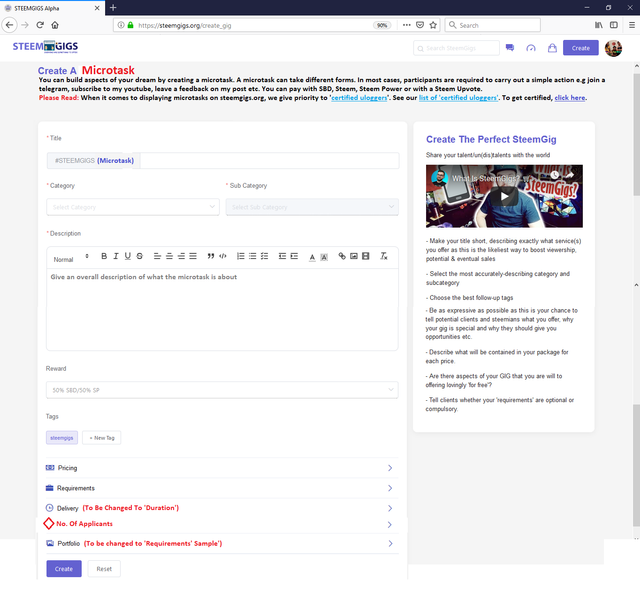This screenshot has height=610, width=640.
Task: Open the dashboard gauge icon in header
Action: coord(531,48)
